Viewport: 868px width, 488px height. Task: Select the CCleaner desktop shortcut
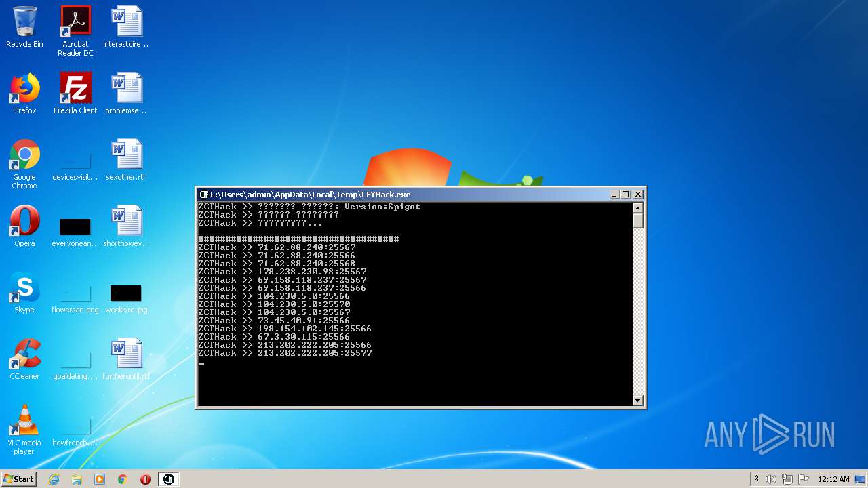point(24,359)
